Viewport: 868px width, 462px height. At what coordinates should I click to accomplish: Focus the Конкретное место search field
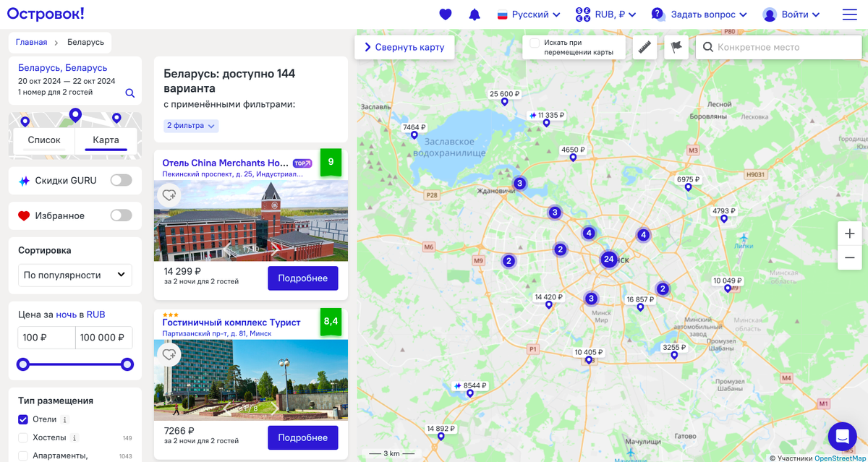(778, 47)
